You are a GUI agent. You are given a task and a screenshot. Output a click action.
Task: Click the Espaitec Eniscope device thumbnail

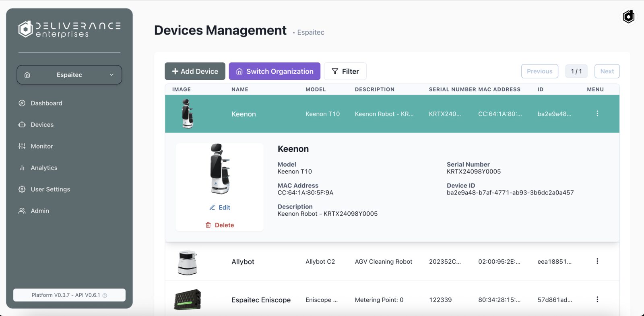(x=188, y=299)
